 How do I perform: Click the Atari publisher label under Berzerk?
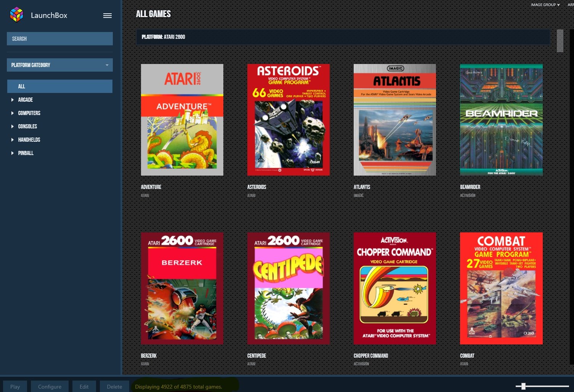[145, 364]
